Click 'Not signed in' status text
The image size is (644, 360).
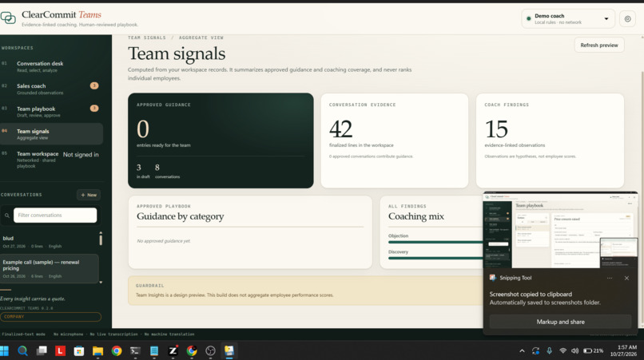pos(81,155)
